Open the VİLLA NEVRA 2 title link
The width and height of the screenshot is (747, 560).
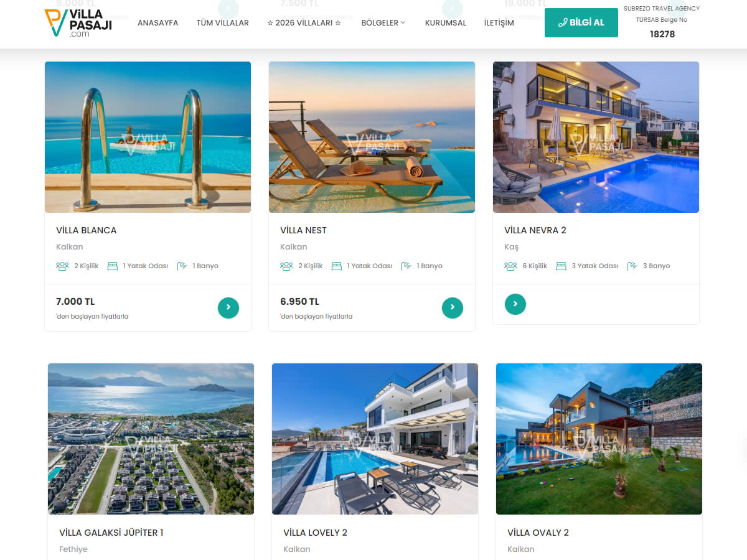[x=535, y=230]
